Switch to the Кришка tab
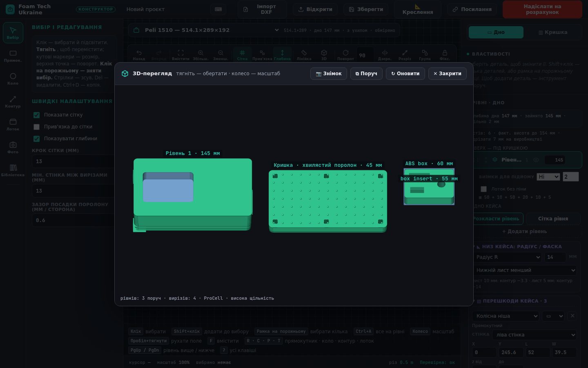Viewport: 588px width, 368px height. (553, 32)
